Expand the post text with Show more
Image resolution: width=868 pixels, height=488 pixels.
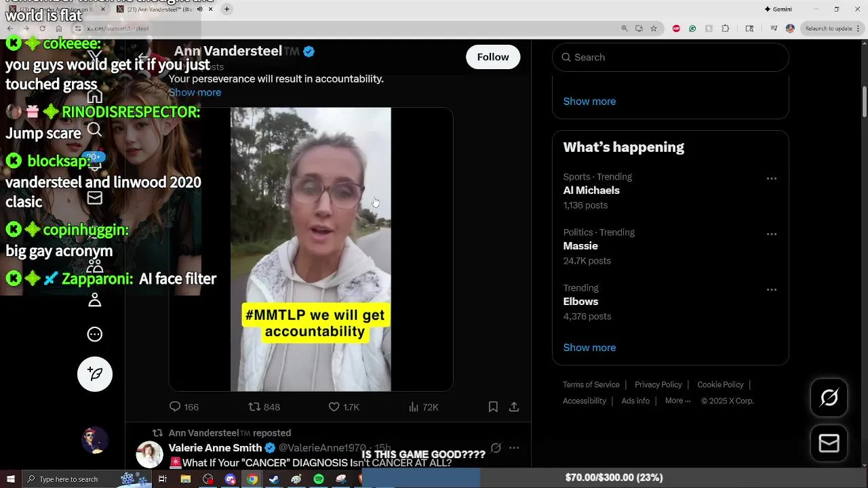coord(195,92)
